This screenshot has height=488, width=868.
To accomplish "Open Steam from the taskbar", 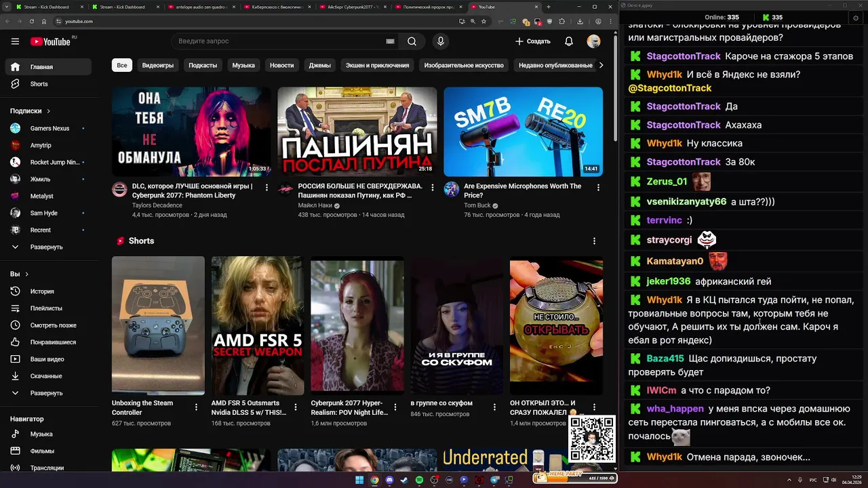I will 404,480.
